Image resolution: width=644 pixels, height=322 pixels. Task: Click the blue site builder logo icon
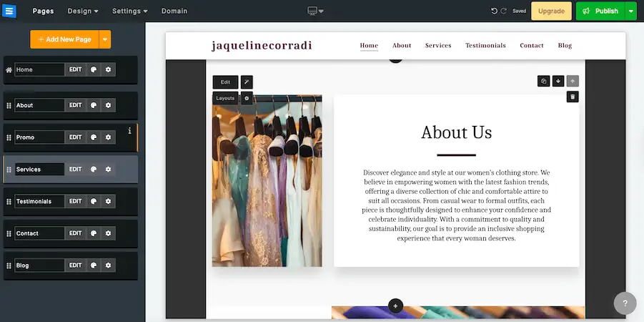[9, 11]
